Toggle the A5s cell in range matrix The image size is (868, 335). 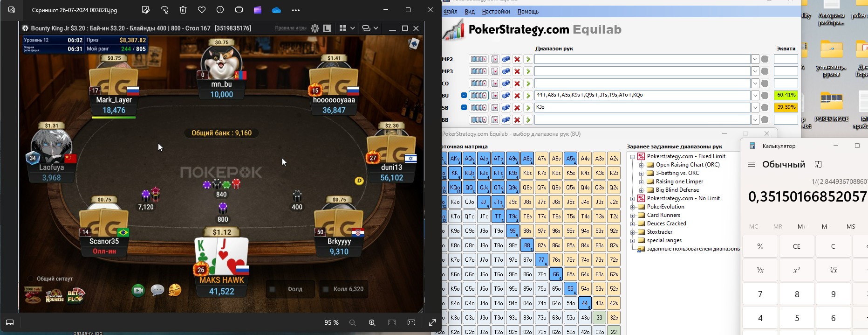pyautogui.click(x=571, y=159)
